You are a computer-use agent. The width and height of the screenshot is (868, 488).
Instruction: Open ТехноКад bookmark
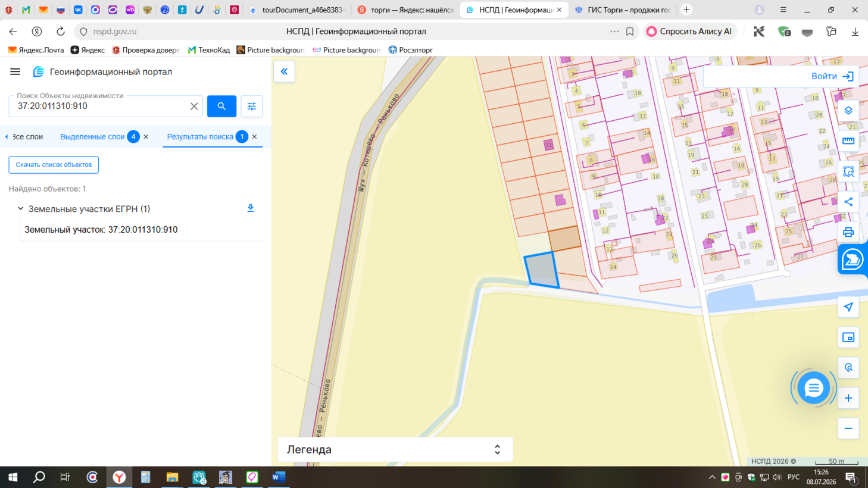tap(209, 50)
